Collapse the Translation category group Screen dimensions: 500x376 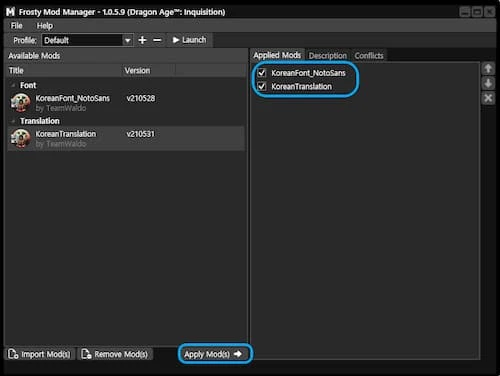click(13, 121)
